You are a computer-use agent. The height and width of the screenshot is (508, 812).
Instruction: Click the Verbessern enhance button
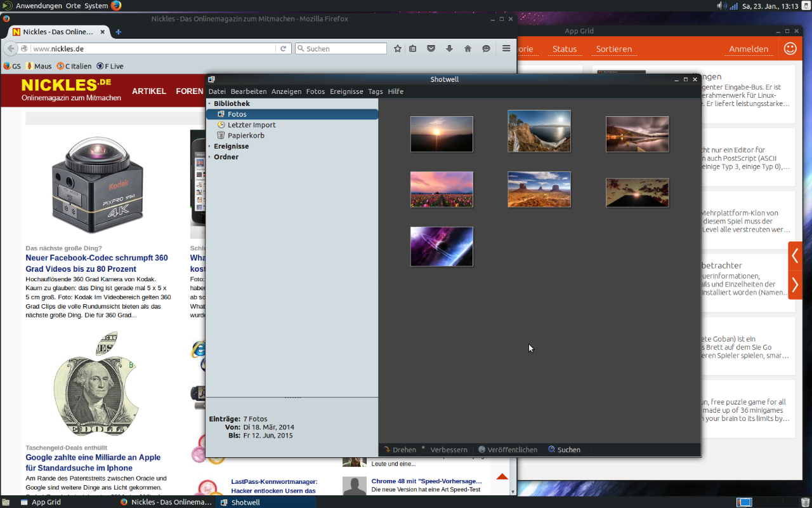pyautogui.click(x=444, y=450)
